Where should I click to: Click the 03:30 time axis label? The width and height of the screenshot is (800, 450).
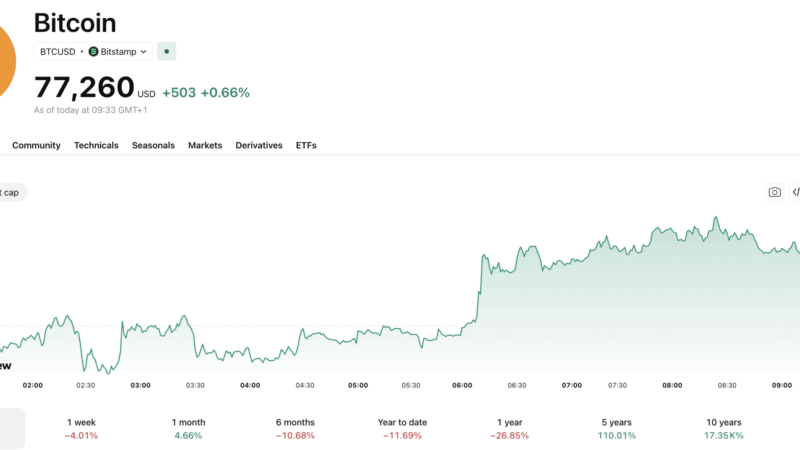point(195,385)
